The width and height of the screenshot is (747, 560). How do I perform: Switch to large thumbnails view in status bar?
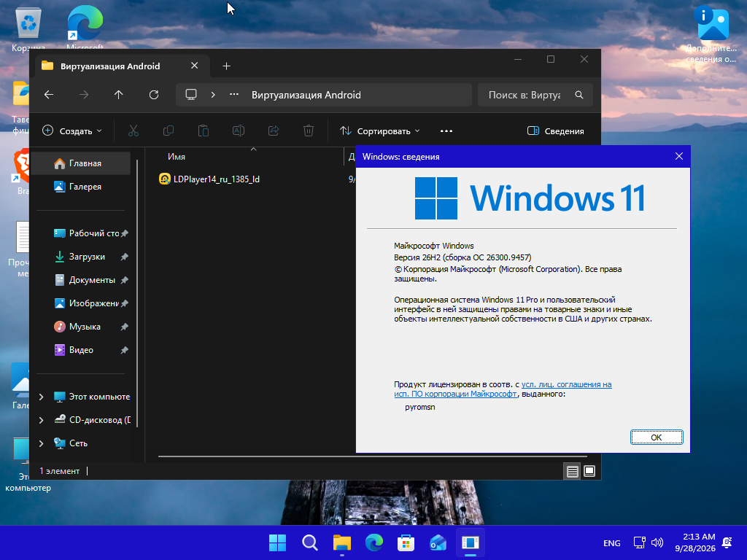(x=589, y=472)
